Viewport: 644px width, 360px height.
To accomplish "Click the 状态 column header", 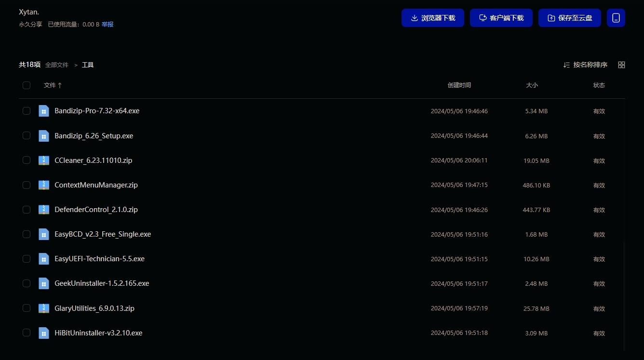I will [599, 85].
